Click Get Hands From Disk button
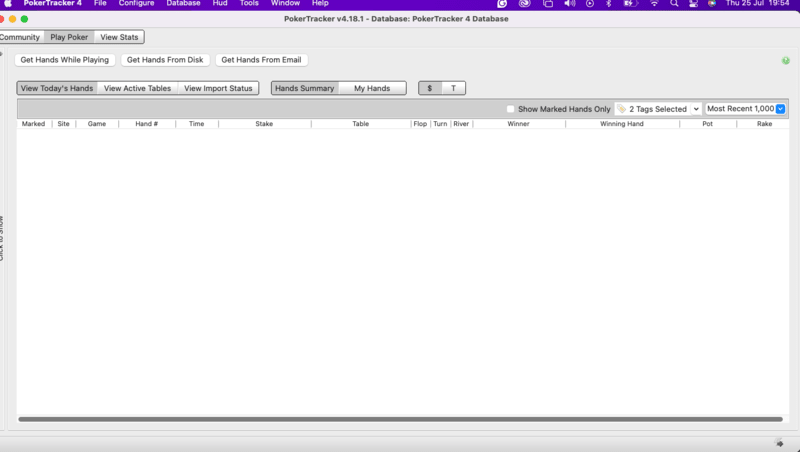Viewport: 800px width, 452px height. point(165,60)
